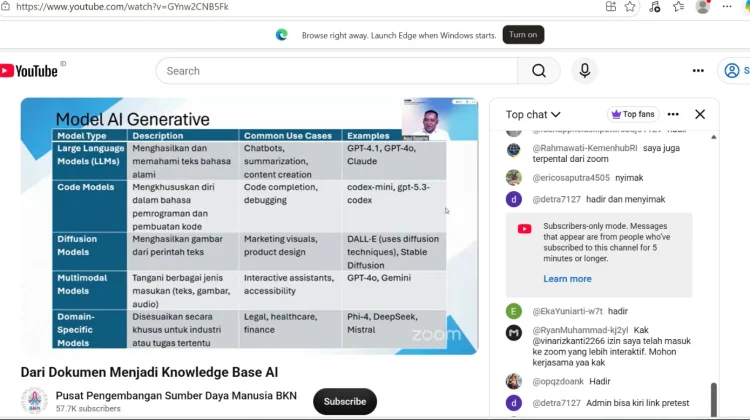Open YouTube settings three-dot menu

tap(698, 71)
